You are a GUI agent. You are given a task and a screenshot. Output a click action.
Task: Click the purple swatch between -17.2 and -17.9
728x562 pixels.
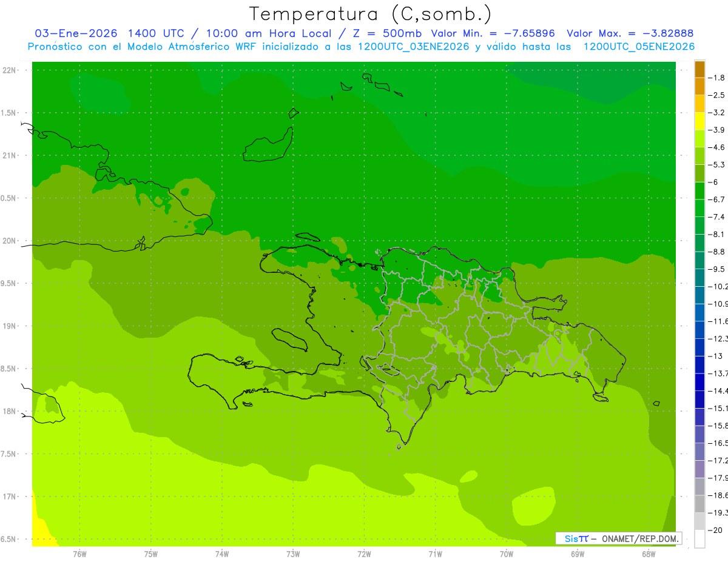(699, 469)
